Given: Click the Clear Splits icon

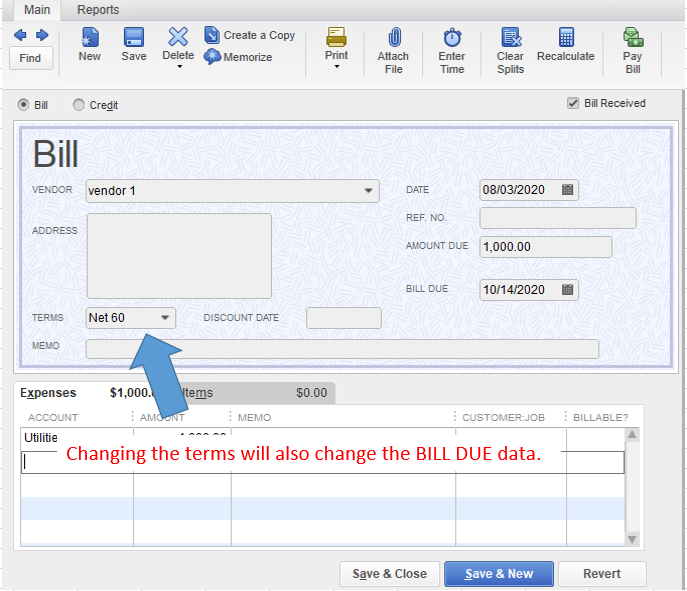Looking at the screenshot, I should coord(511,37).
